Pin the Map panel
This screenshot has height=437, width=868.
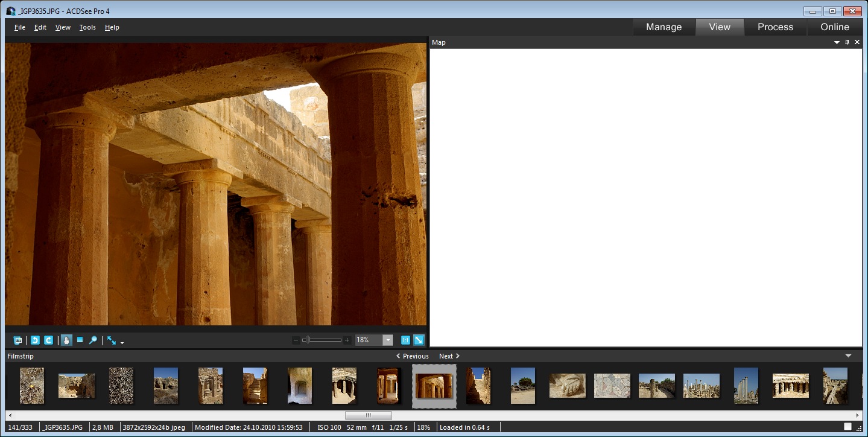coord(847,42)
